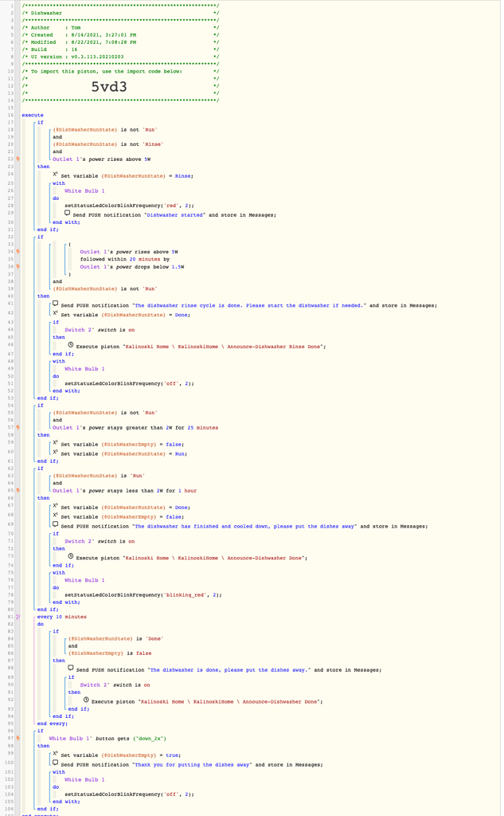Click the clock icon on line 73

coord(71,556)
